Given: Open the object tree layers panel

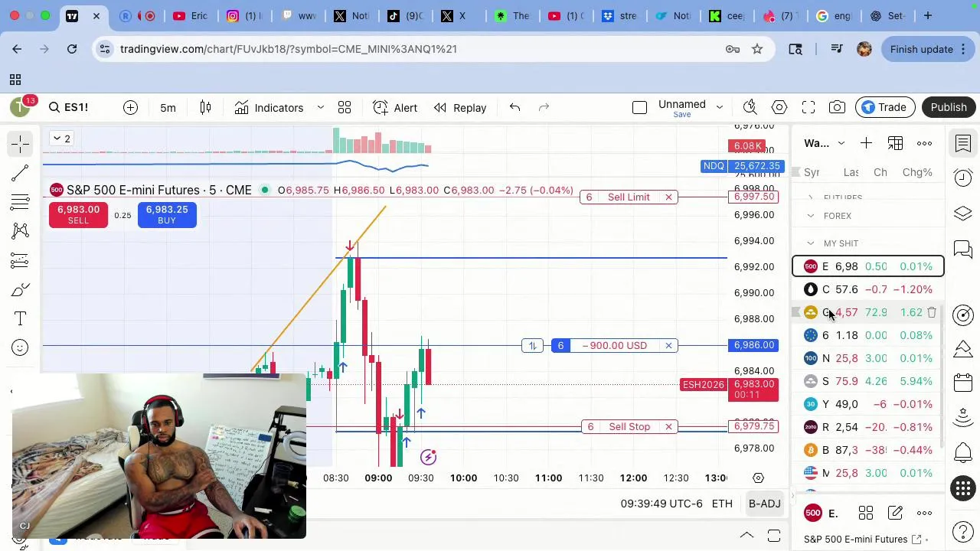Looking at the screenshot, I should [963, 214].
